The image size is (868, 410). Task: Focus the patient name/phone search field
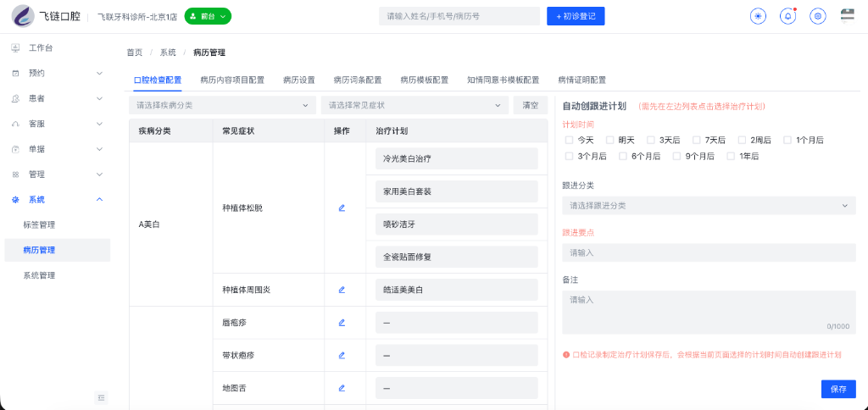[459, 16]
